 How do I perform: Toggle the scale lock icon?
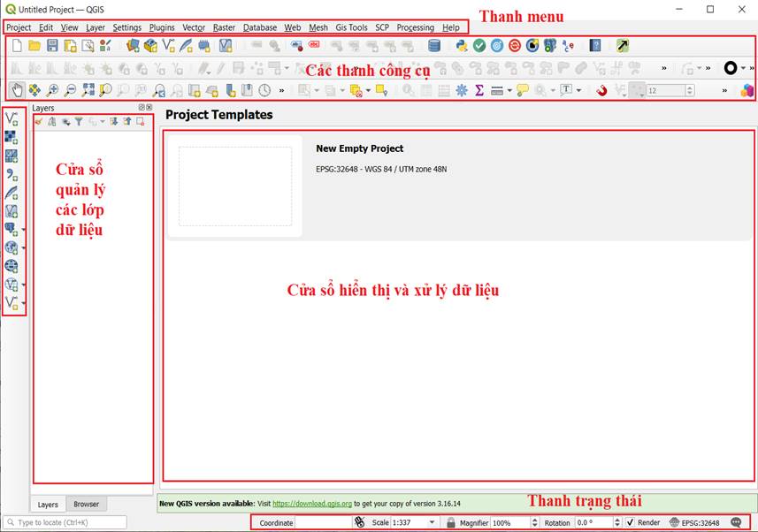pyautogui.click(x=451, y=522)
